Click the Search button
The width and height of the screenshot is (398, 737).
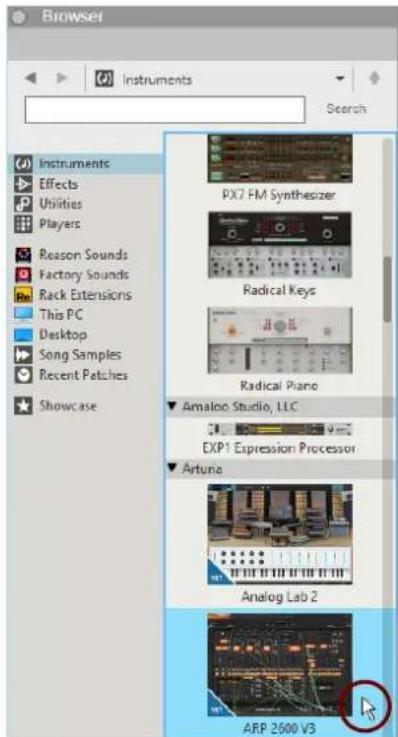[346, 109]
